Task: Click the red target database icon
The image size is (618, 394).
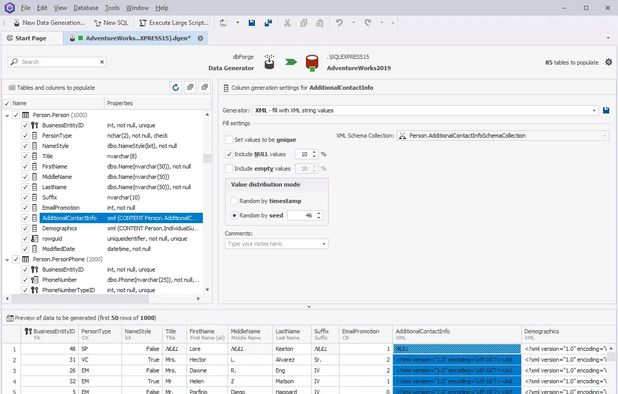Action: coord(312,63)
